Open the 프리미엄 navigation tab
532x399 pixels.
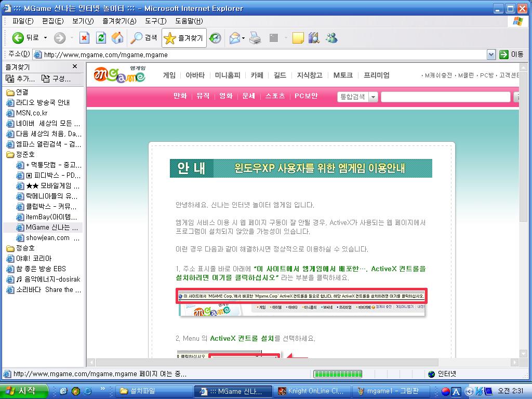[376, 75]
